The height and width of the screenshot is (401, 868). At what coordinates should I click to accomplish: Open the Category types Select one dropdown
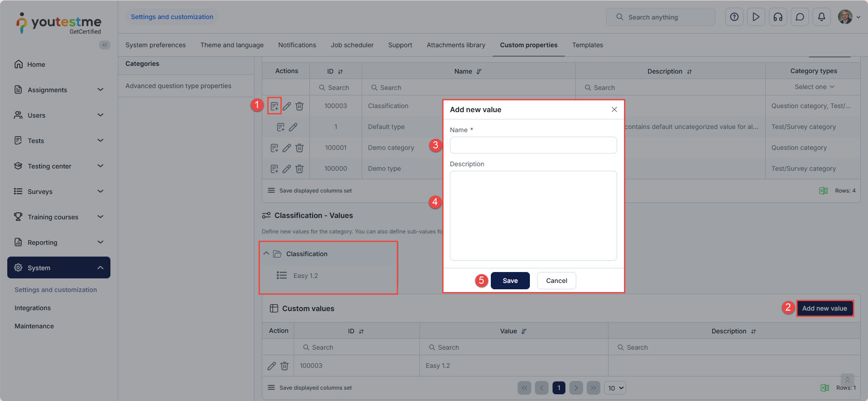pyautogui.click(x=813, y=87)
